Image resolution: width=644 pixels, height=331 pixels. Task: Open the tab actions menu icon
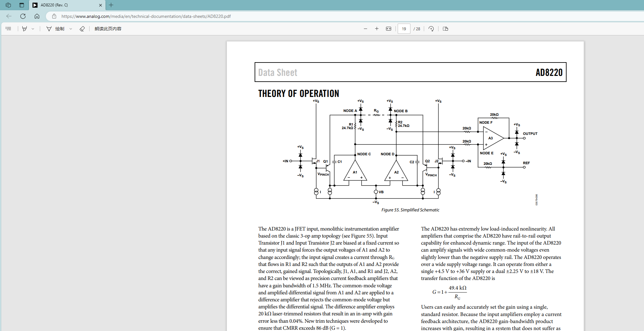click(x=22, y=5)
